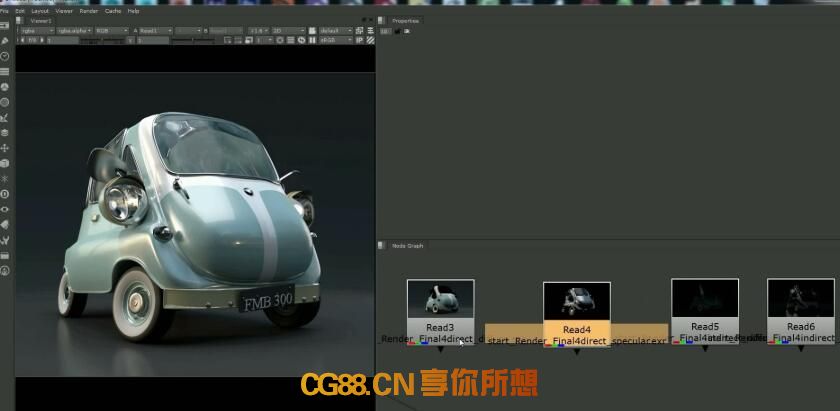Click the max panels field in Properties
This screenshot has width=840, height=411.
tap(385, 31)
